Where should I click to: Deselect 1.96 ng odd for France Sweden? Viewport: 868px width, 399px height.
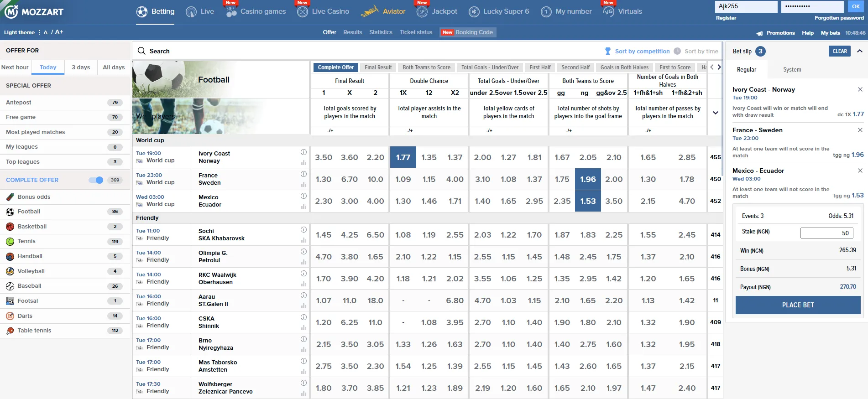coord(588,179)
